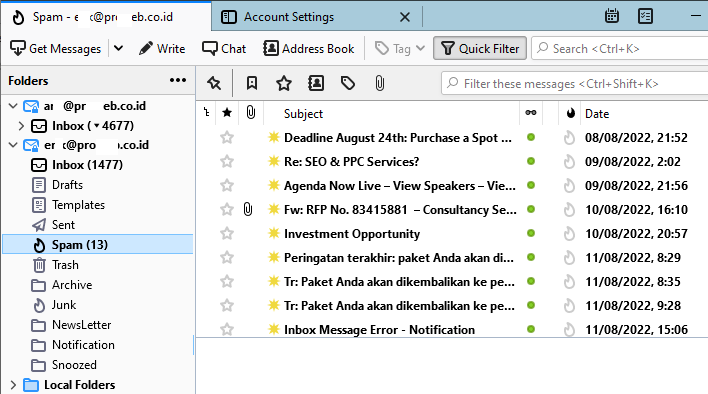This screenshot has width=708, height=394.
Task: Star the Investment Opportunity message
Action: [x=227, y=233]
